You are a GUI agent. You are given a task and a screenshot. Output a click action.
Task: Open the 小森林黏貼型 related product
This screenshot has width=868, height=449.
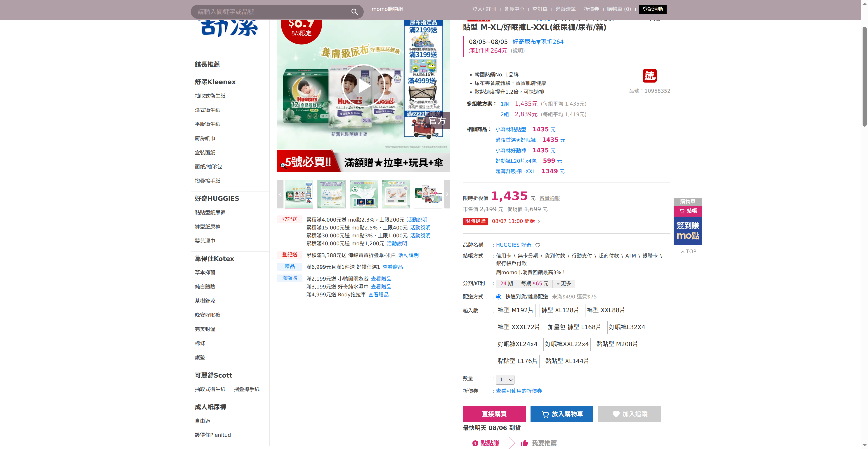point(510,130)
